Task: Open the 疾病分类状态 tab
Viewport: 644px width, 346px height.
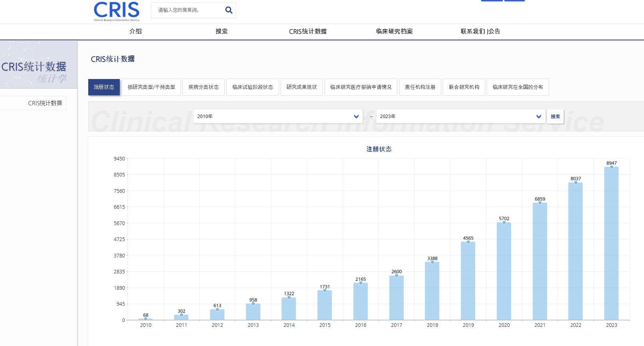Action: pos(204,87)
